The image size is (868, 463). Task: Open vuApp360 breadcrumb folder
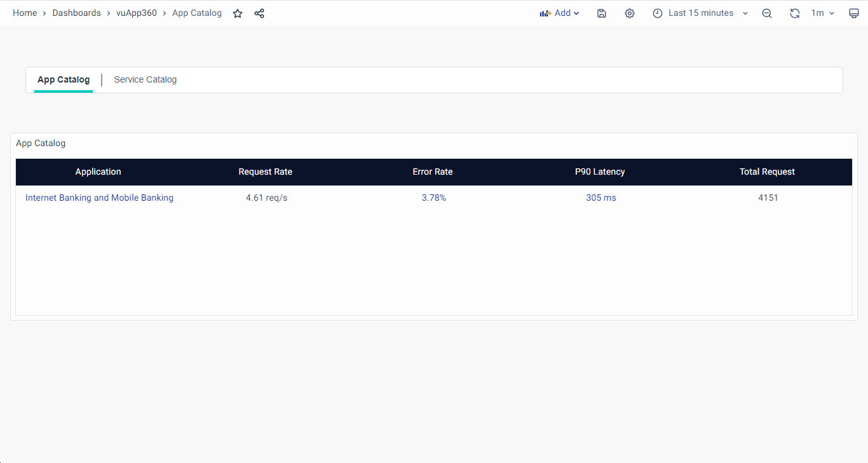point(137,13)
